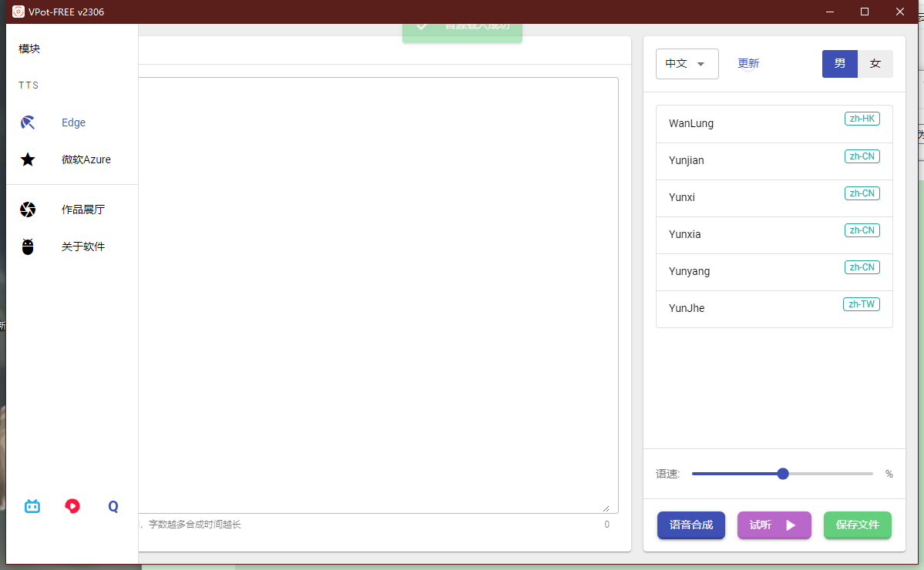Click the 保存文件 button
Viewport: 924px width, 570px height.
click(x=857, y=525)
